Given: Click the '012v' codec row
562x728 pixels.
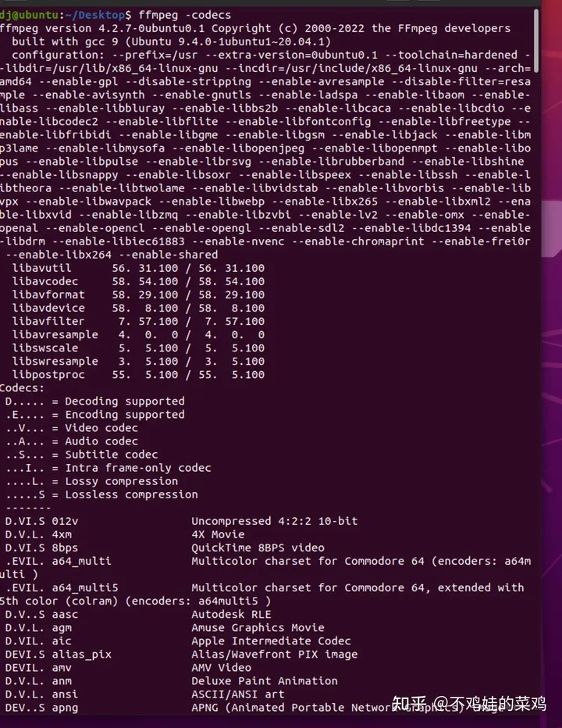Looking at the screenshot, I should point(181,521).
